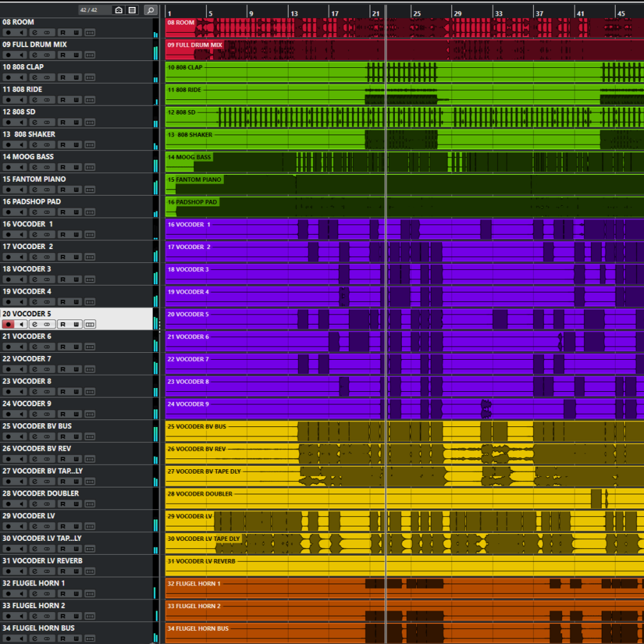Open Edit In-Place on the 10 808 CLAP track
The width and height of the screenshot is (644, 644).
(89, 77)
